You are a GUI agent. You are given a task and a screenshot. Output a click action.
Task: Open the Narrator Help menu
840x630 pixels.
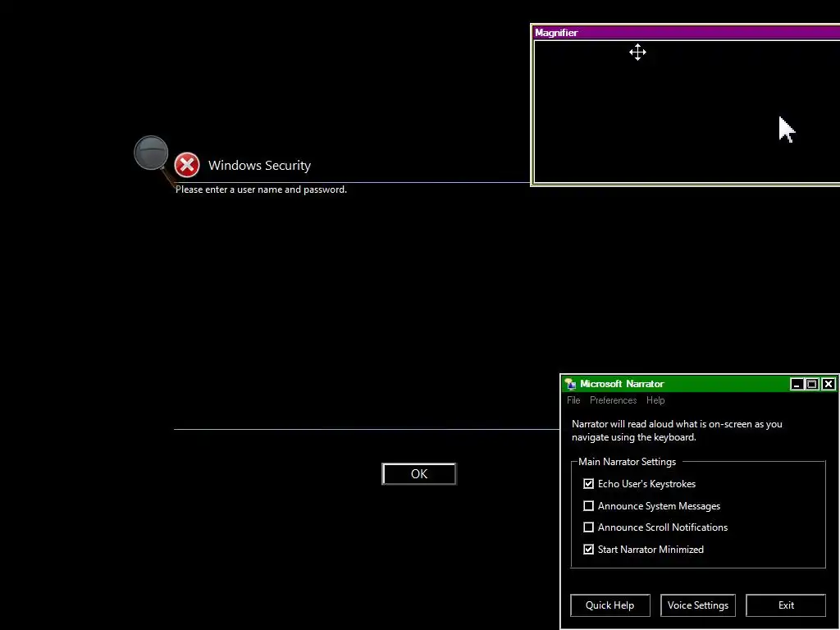(655, 400)
